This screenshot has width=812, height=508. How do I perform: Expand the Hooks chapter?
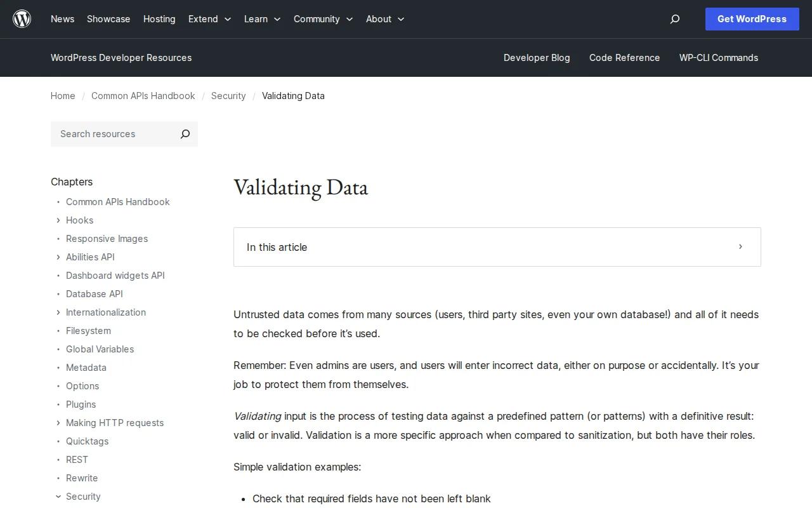pyautogui.click(x=58, y=220)
